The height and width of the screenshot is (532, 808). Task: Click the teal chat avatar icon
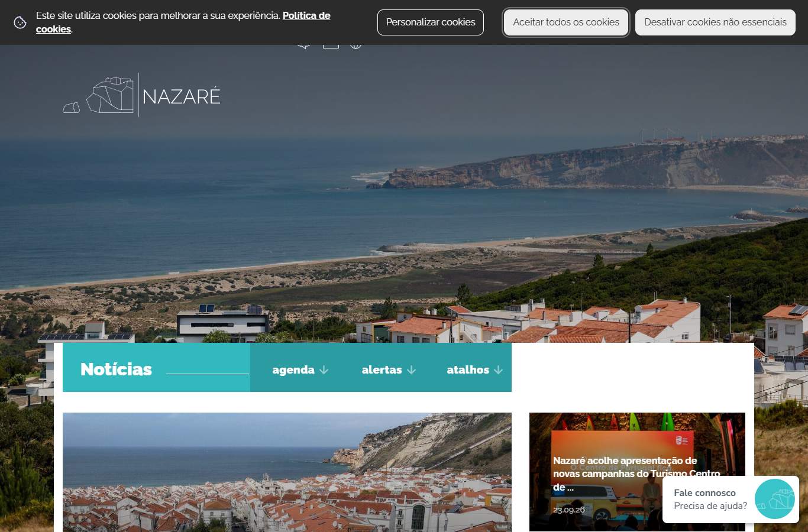pos(775,499)
